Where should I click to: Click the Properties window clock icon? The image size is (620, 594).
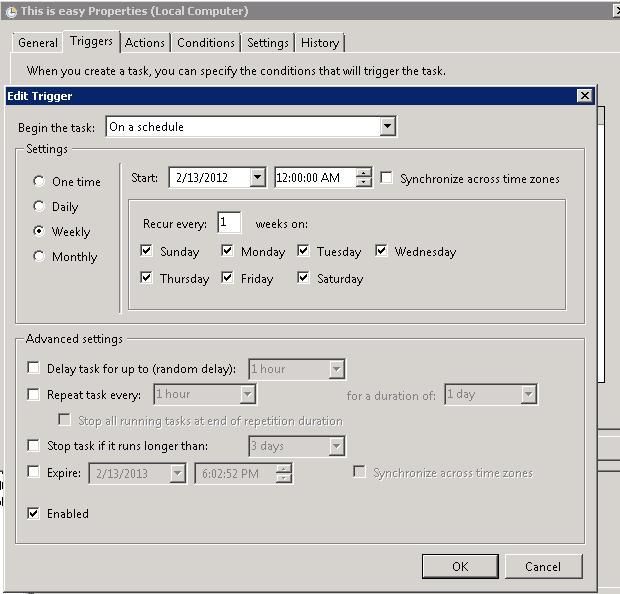11,11
